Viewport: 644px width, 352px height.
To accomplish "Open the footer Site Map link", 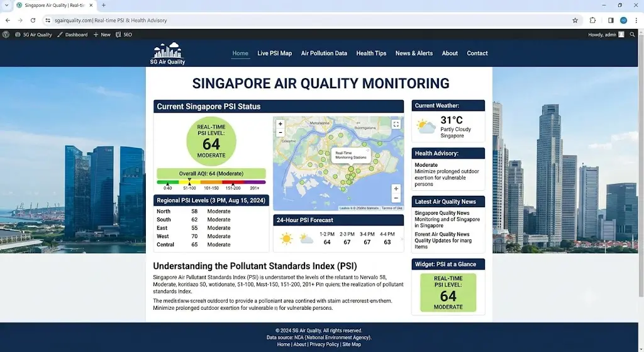I will coord(352,344).
